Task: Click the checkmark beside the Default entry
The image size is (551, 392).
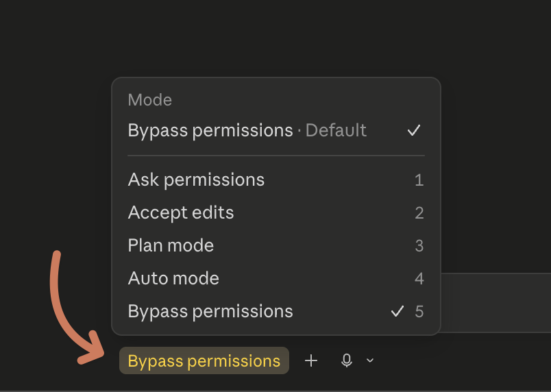Action: 414,130
